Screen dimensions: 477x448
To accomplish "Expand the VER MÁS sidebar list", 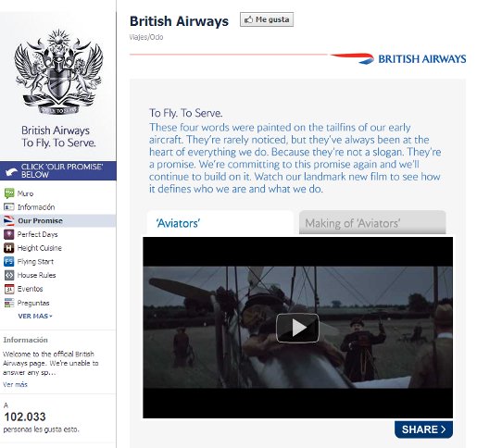I will [35, 317].
